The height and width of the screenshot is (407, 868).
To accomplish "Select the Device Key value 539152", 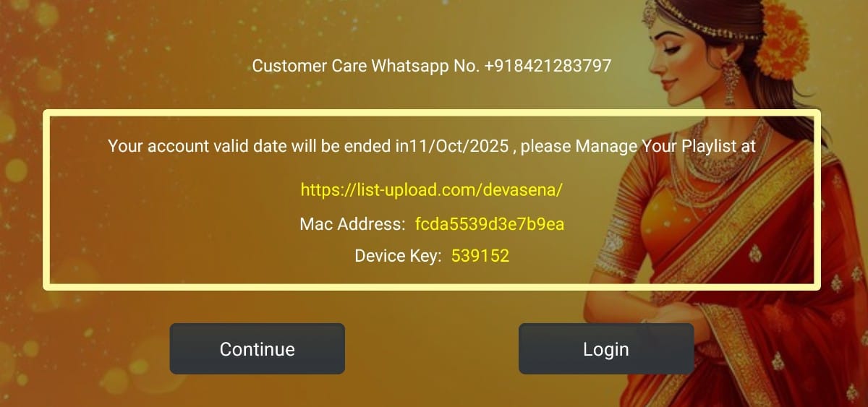I will [x=480, y=255].
